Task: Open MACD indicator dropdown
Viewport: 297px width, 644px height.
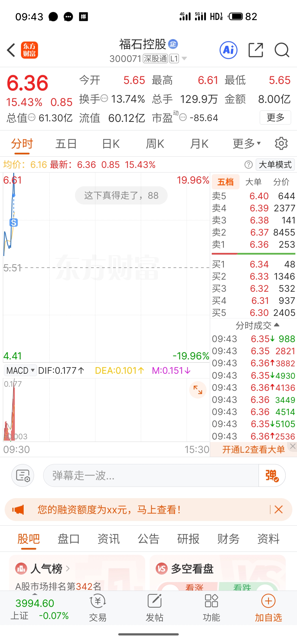Action: pos(21,370)
